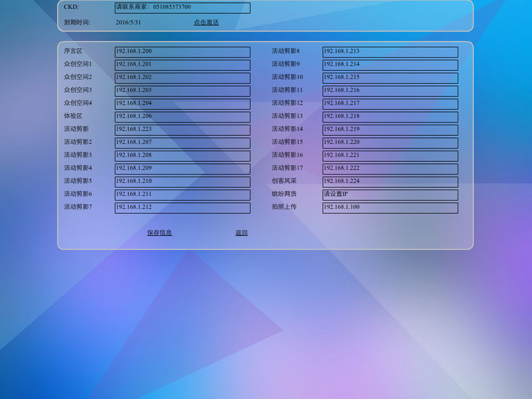Edit the 活动剪影2 IP field
This screenshot has width=532, height=399.
pos(182,143)
